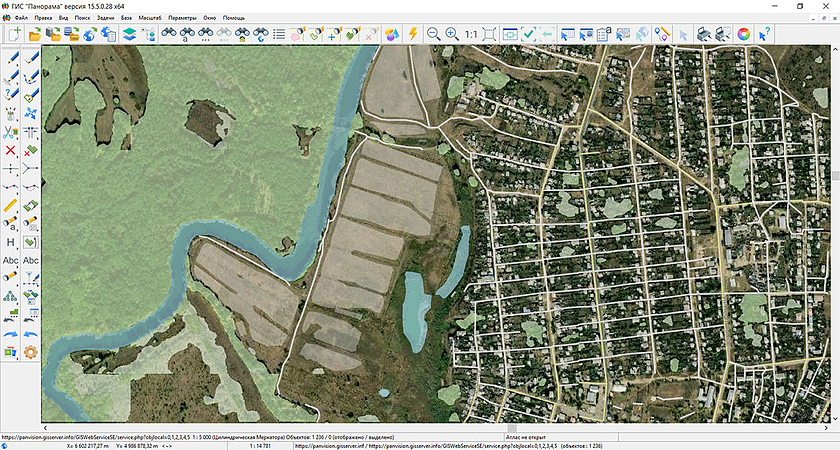Open the Файл menu
The height and width of the screenshot is (450, 840).
(21, 18)
